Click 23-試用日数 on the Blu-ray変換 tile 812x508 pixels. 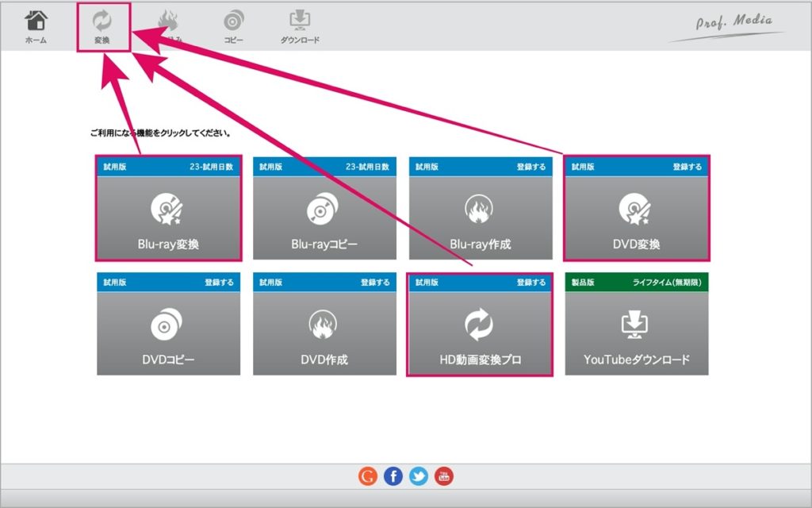(x=211, y=167)
